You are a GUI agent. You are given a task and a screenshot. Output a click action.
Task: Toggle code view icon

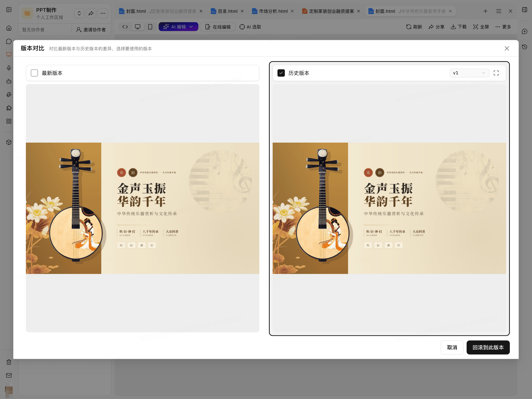[x=125, y=27]
